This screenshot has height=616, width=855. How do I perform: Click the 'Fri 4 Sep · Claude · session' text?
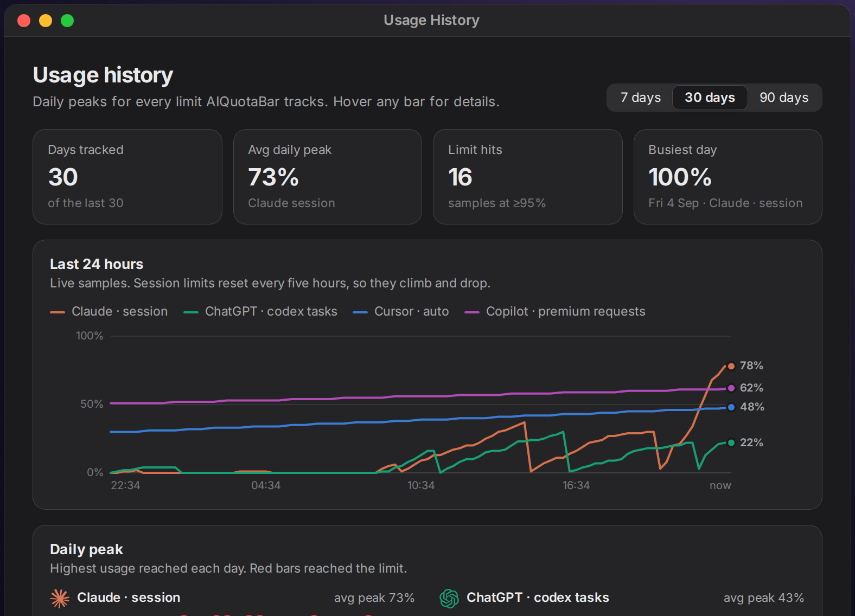[x=725, y=203]
